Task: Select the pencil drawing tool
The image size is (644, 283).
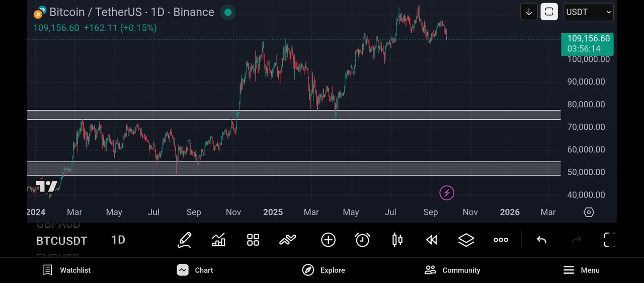Action: point(185,240)
